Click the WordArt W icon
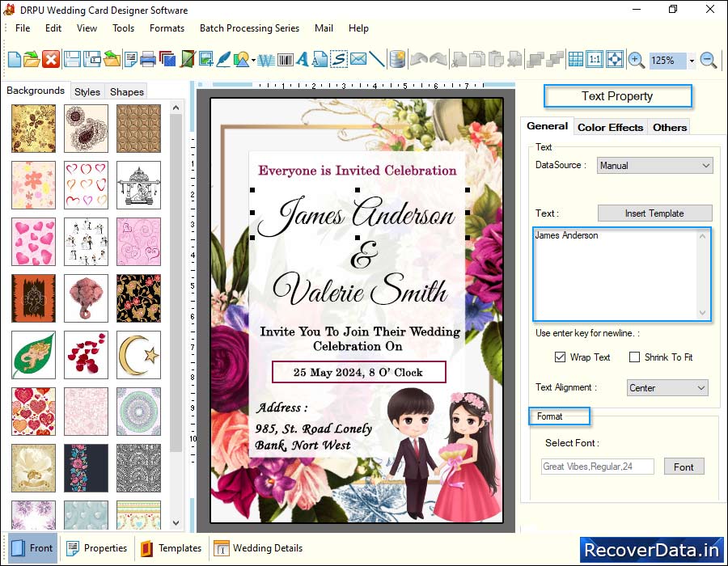The width and height of the screenshot is (728, 566). pos(266,60)
